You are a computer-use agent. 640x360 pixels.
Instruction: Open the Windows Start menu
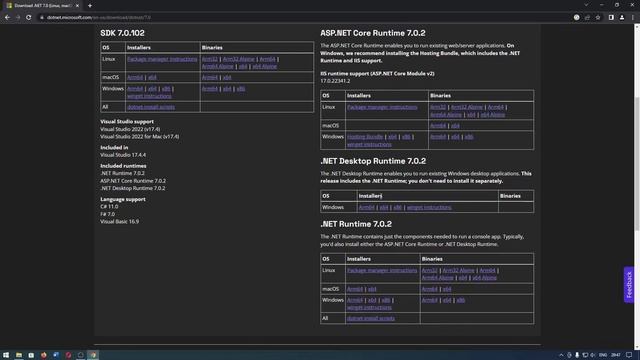[6, 355]
